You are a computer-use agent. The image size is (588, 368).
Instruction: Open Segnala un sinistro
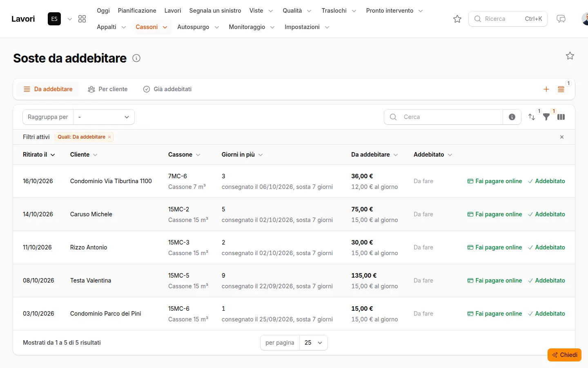click(x=215, y=11)
